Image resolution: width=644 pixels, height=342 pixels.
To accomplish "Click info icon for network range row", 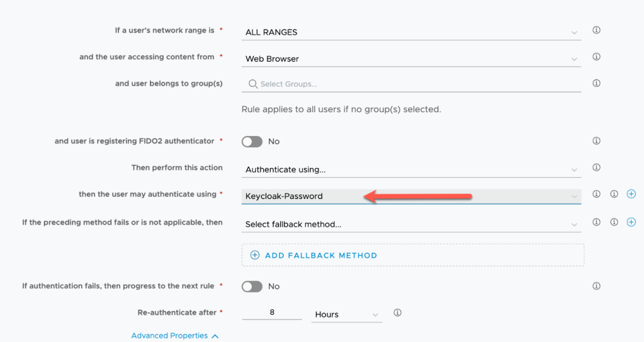I will click(596, 30).
